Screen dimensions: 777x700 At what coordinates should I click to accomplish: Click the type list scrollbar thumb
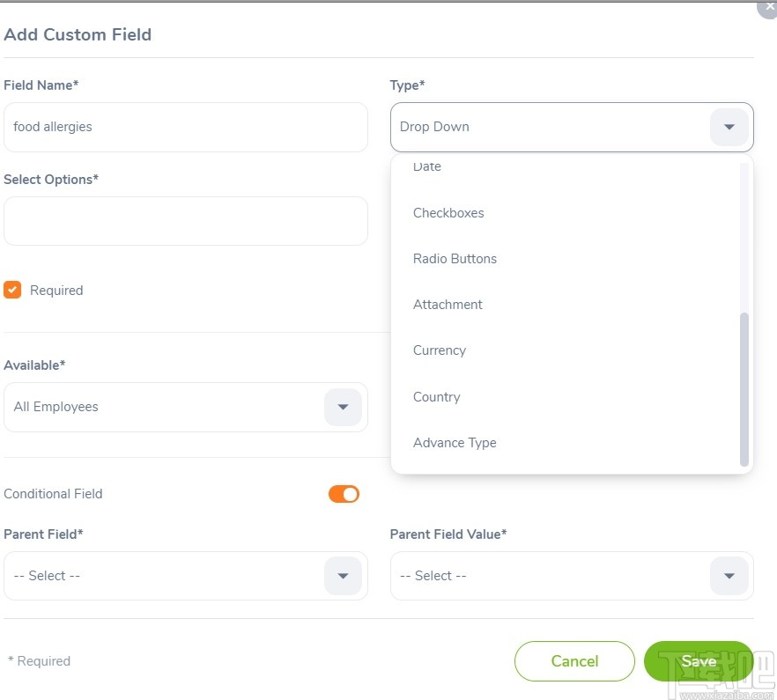coord(744,387)
